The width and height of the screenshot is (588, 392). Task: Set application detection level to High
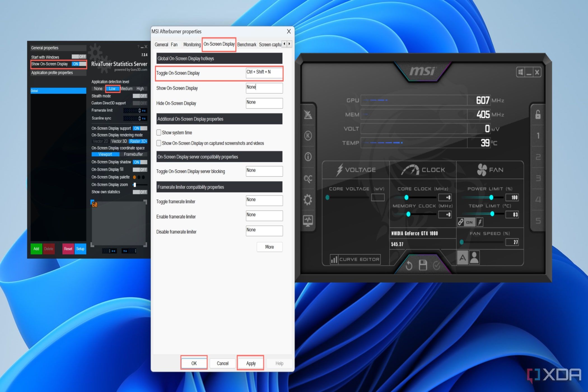[140, 88]
